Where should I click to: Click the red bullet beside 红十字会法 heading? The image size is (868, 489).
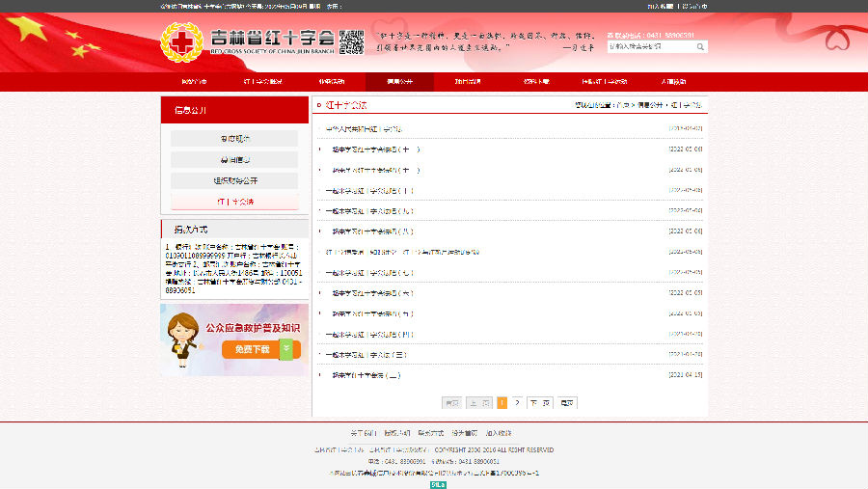(319, 104)
